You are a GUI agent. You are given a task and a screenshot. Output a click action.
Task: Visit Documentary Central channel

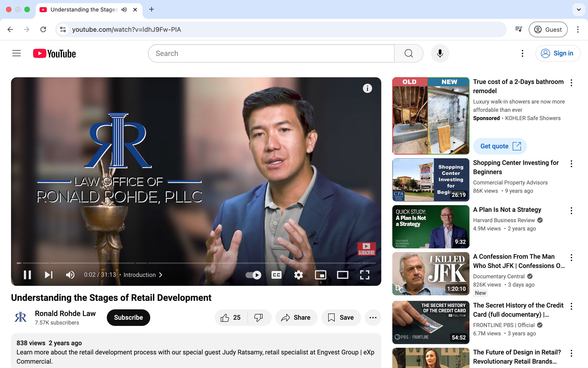[x=499, y=276]
